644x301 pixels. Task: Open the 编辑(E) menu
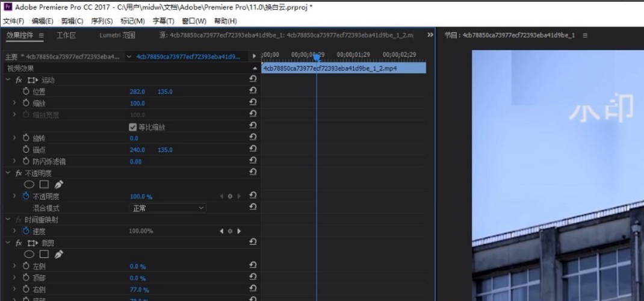coord(43,21)
